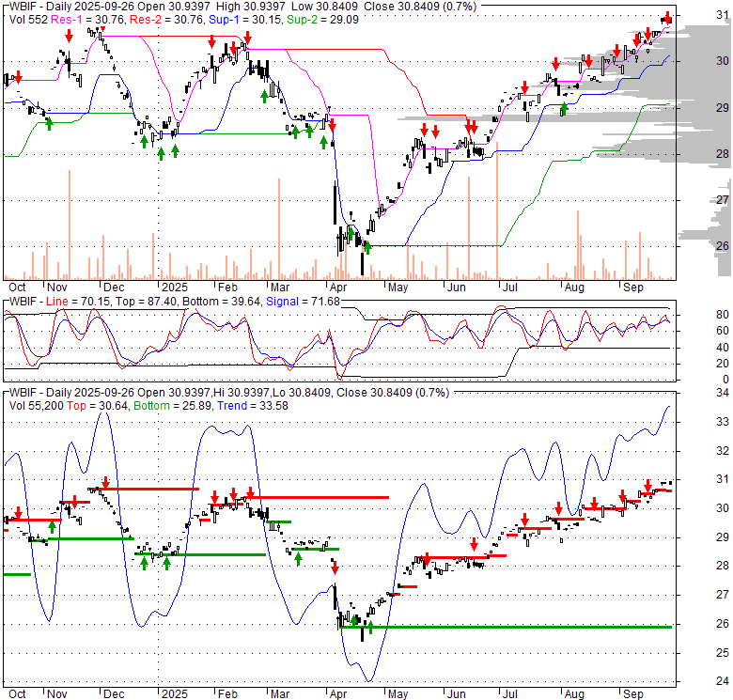Click the 25 price label on bottom chart axis
Image resolution: width=733 pixels, height=700 pixels.
pos(723,653)
